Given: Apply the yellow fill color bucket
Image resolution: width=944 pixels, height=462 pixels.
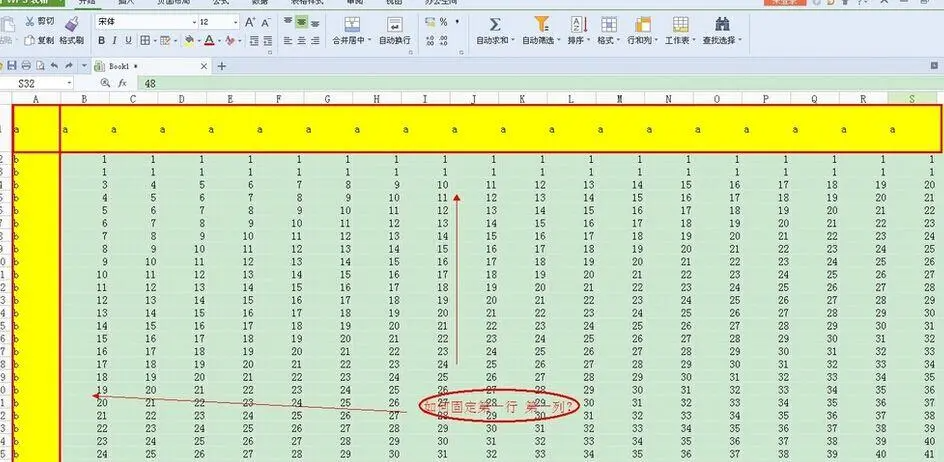Looking at the screenshot, I should click(x=189, y=41).
